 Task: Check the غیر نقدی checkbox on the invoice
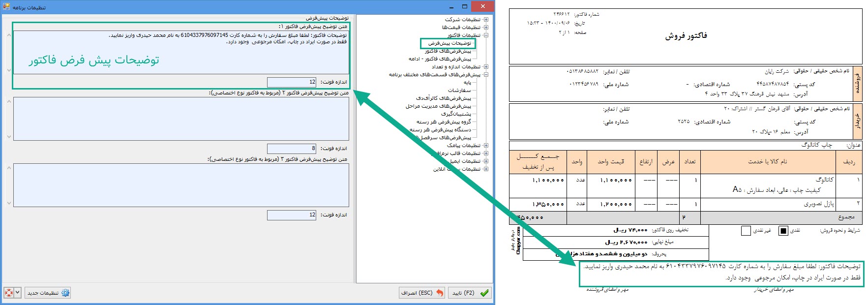coord(746,230)
